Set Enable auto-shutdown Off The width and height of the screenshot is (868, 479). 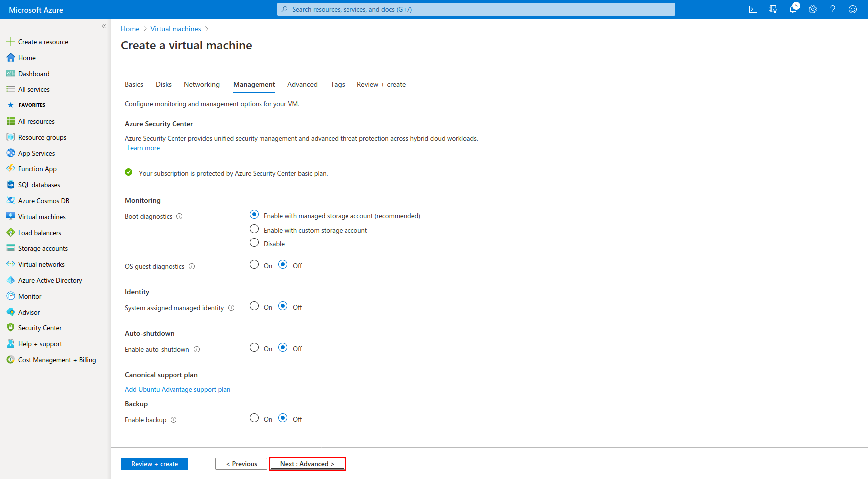[283, 347]
